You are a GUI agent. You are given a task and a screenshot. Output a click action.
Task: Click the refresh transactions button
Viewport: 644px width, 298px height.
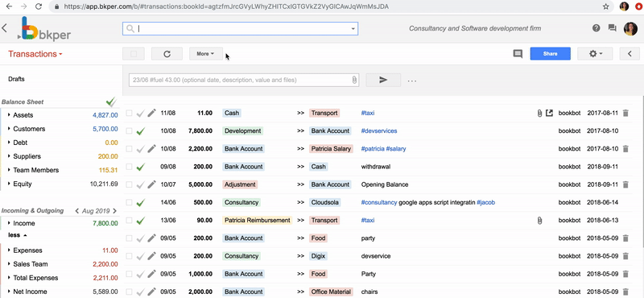[x=167, y=54]
